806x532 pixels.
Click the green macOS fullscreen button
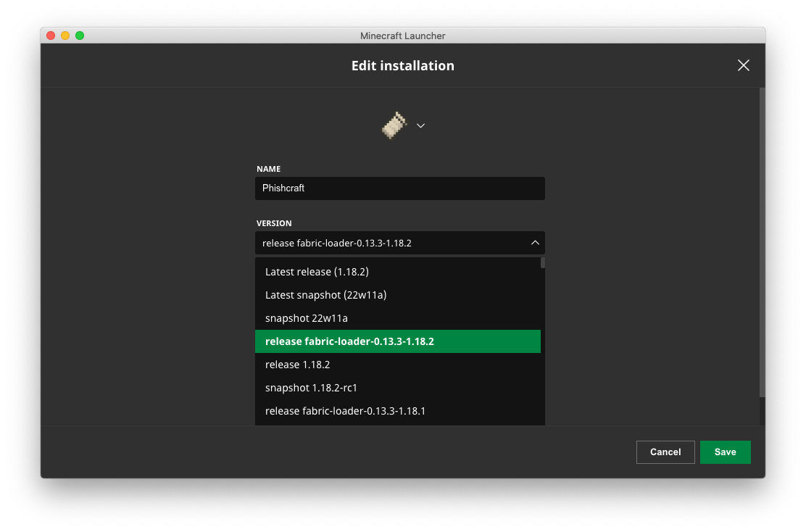coord(80,36)
